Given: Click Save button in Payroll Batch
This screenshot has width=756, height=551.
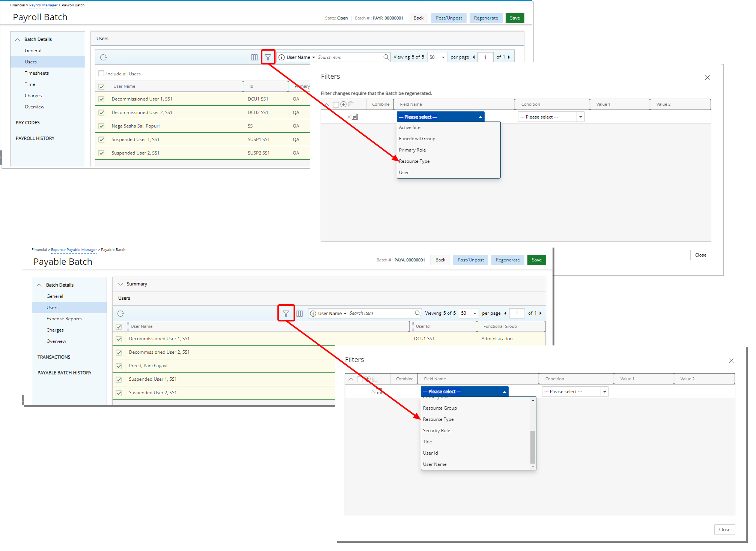Looking at the screenshot, I should click(x=515, y=18).
